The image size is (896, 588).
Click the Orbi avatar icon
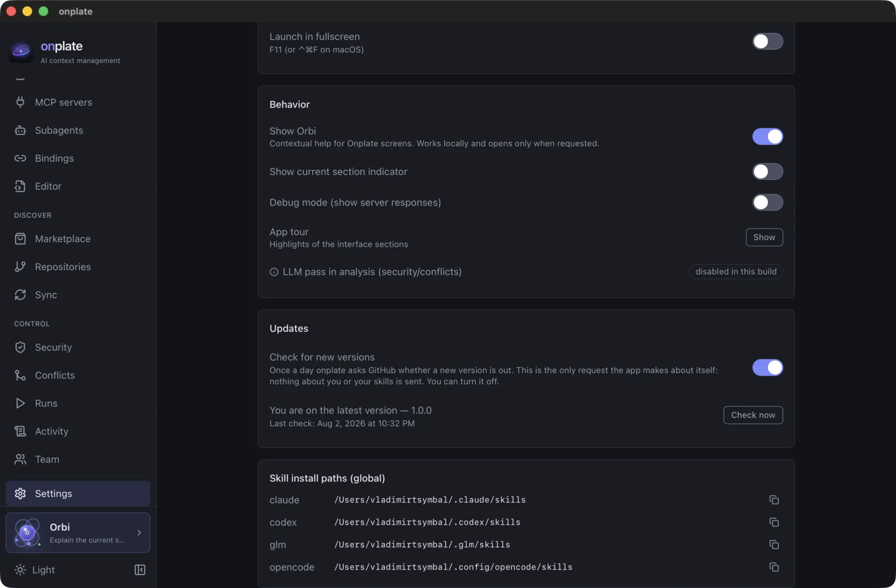tap(27, 533)
